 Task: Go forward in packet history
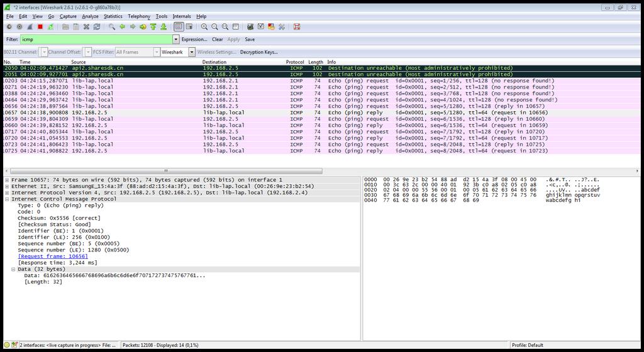[132, 26]
